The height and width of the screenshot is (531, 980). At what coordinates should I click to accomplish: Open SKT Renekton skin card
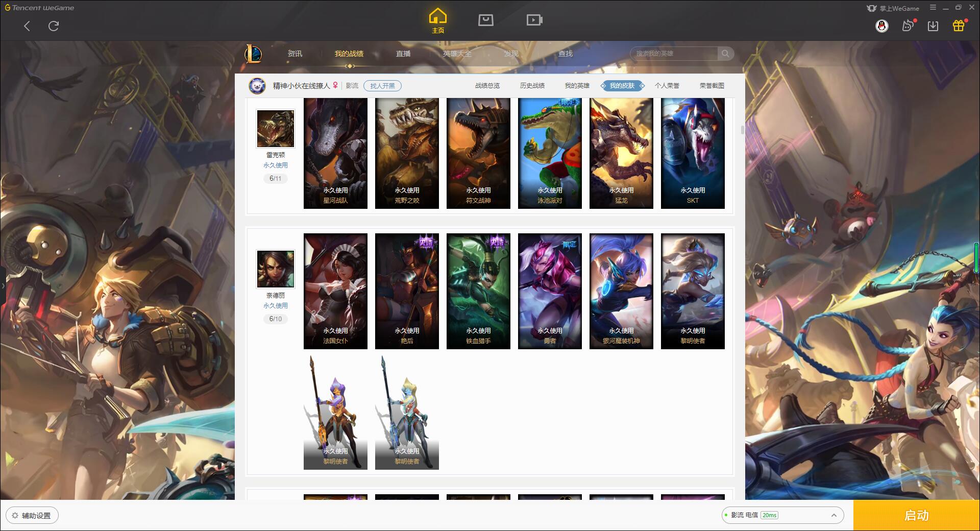(x=693, y=153)
